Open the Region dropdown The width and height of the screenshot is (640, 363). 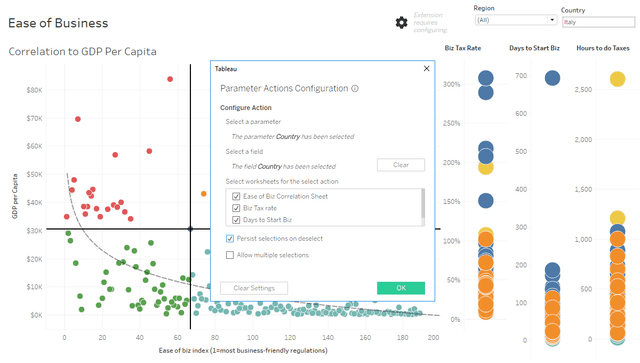click(x=516, y=20)
